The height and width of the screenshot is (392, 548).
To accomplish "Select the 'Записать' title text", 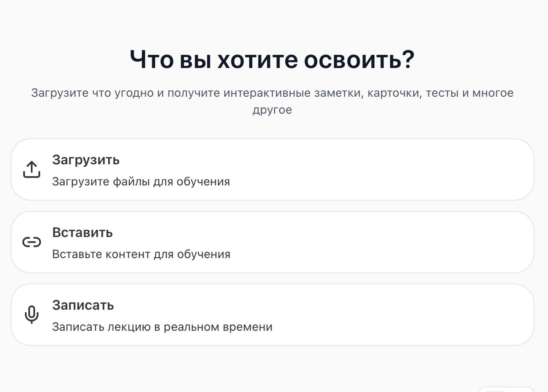I will (x=83, y=306).
